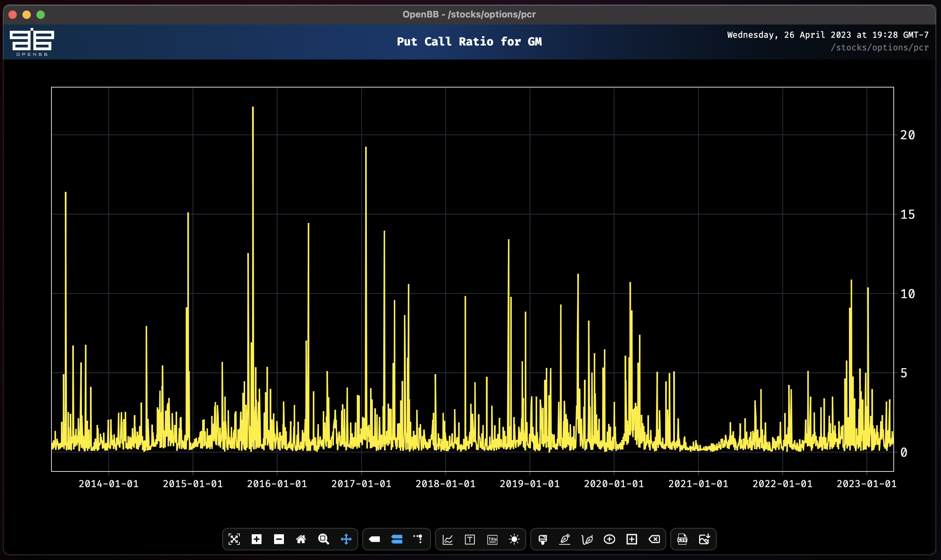Open the overlay chart line icon
This screenshot has width=941, height=560.
(x=448, y=540)
